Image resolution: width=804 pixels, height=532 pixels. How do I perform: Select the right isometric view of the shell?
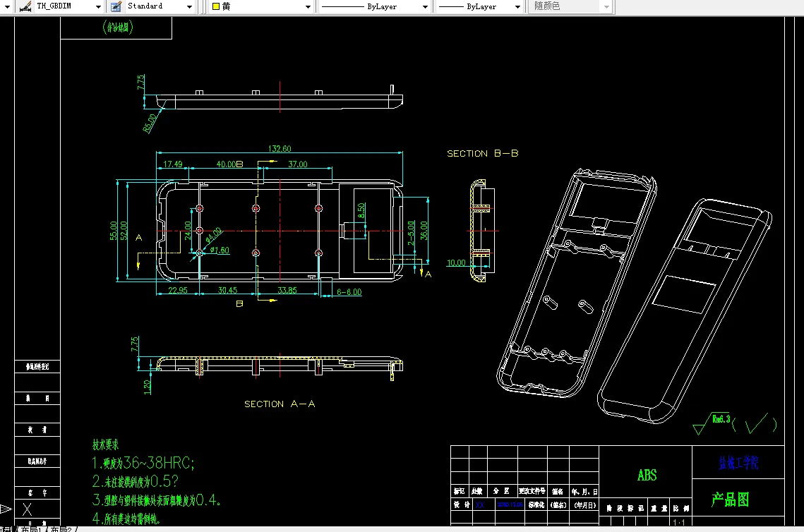click(685, 311)
